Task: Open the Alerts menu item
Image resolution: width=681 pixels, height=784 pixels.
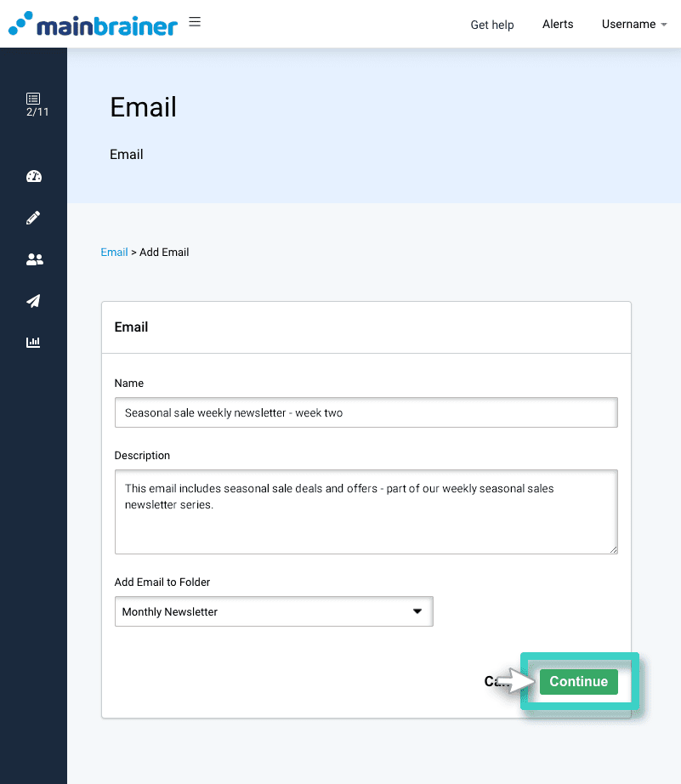Action: click(557, 24)
